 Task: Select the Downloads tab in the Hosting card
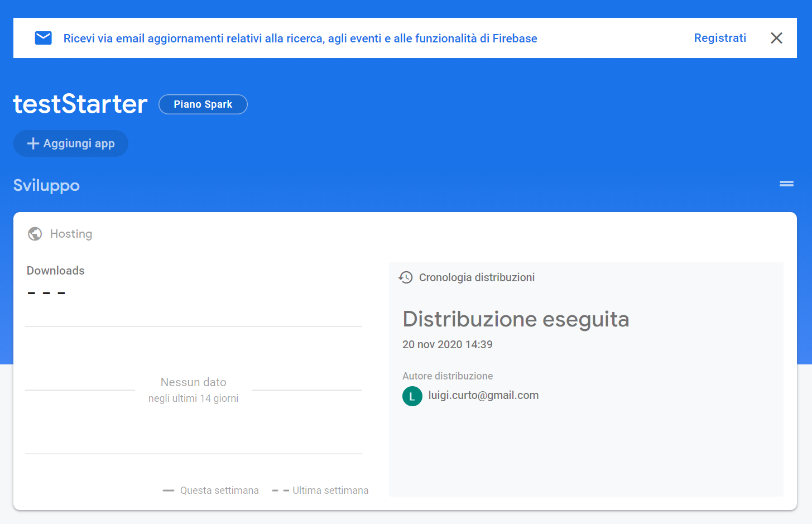(x=55, y=270)
